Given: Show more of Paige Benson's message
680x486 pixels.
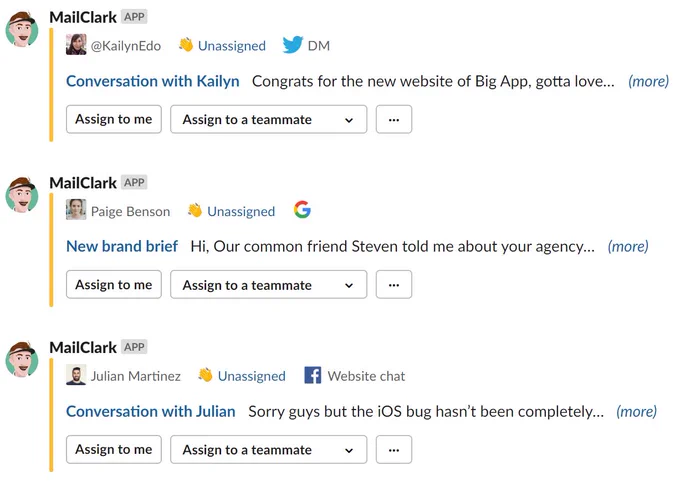Looking at the screenshot, I should 628,246.
